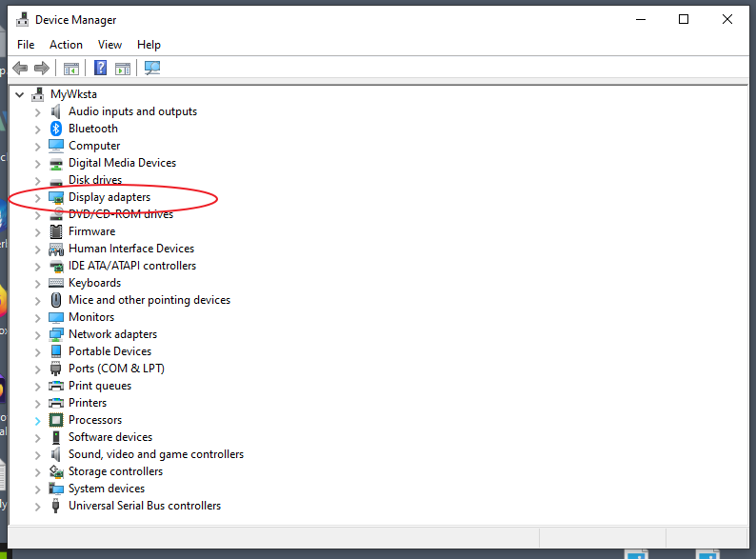Viewport: 756px width, 559px height.
Task: Select the Disk drives label
Action: coord(95,180)
